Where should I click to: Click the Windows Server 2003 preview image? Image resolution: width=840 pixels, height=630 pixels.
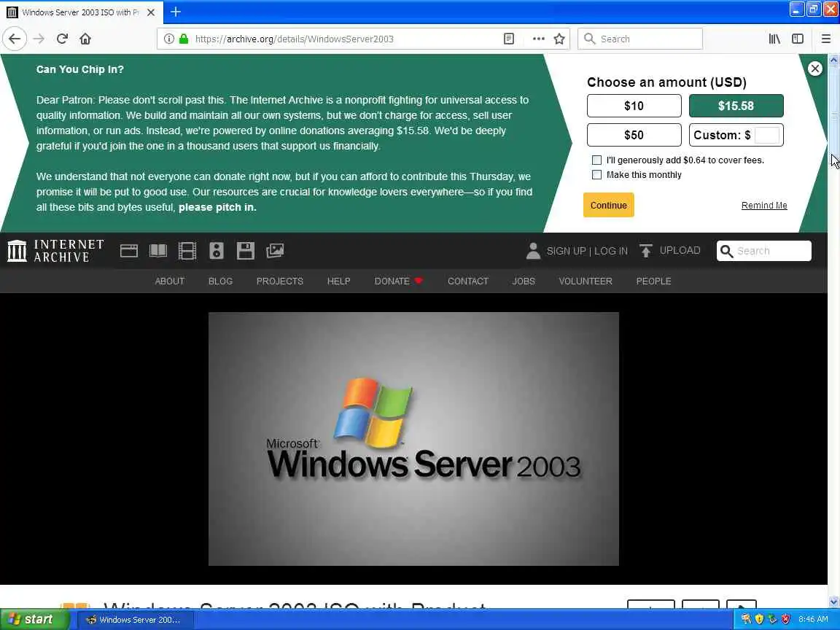point(413,439)
